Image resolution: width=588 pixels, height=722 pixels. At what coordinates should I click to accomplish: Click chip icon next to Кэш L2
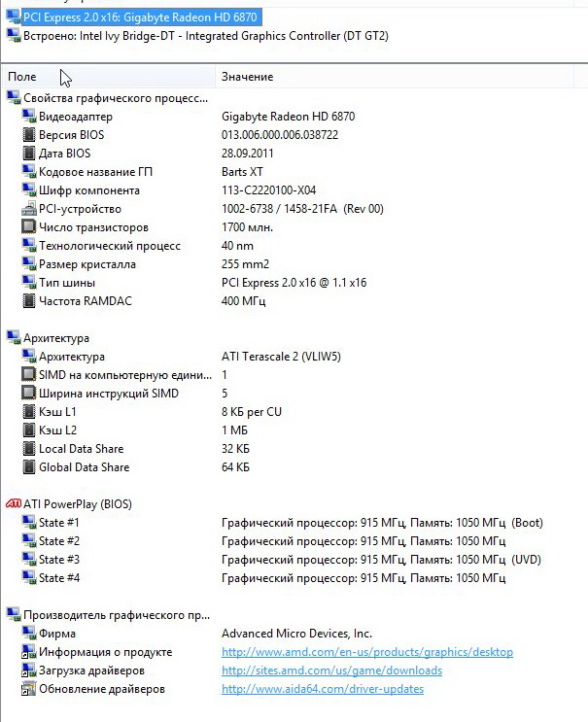(x=29, y=430)
